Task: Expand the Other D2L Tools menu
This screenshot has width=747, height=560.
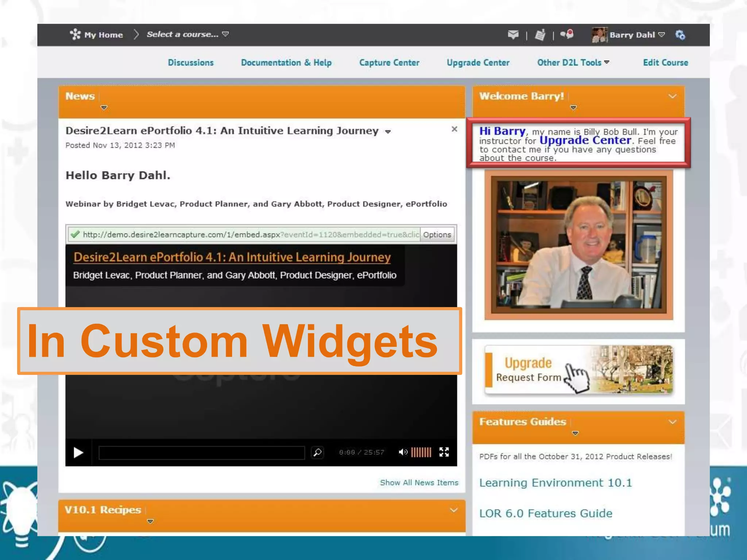Action: (573, 62)
